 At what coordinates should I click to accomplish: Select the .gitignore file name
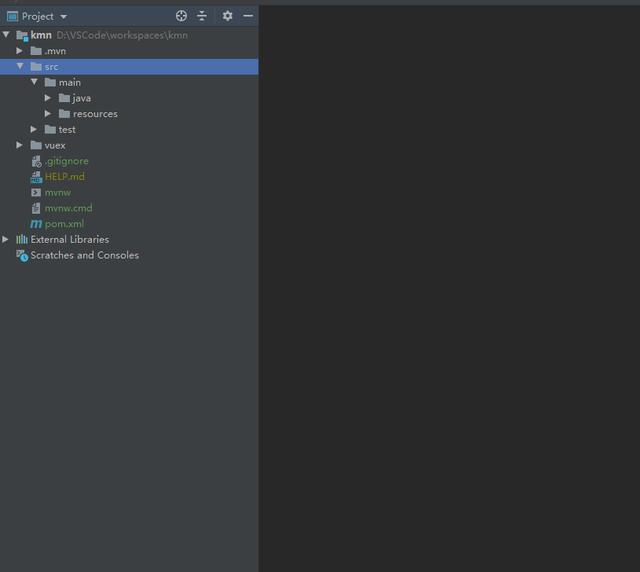(67, 161)
